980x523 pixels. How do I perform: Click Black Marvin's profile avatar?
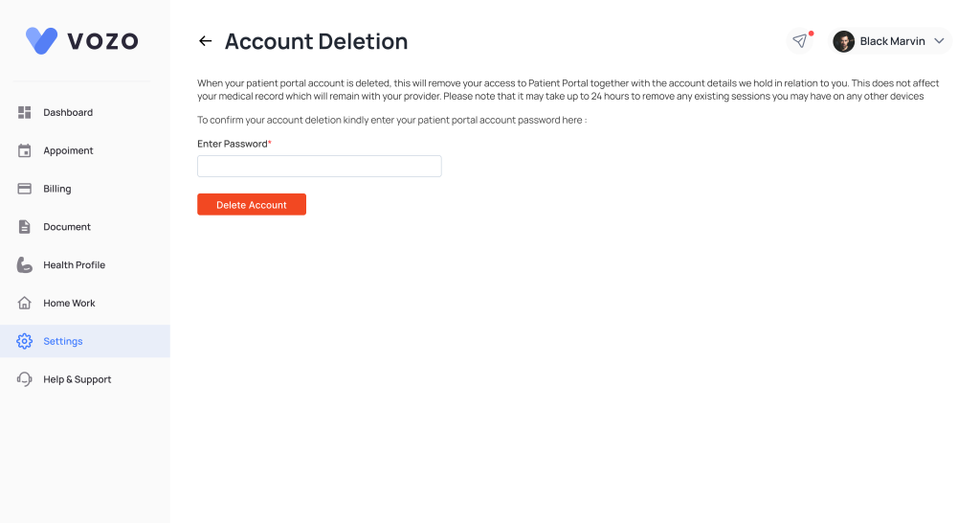click(843, 41)
